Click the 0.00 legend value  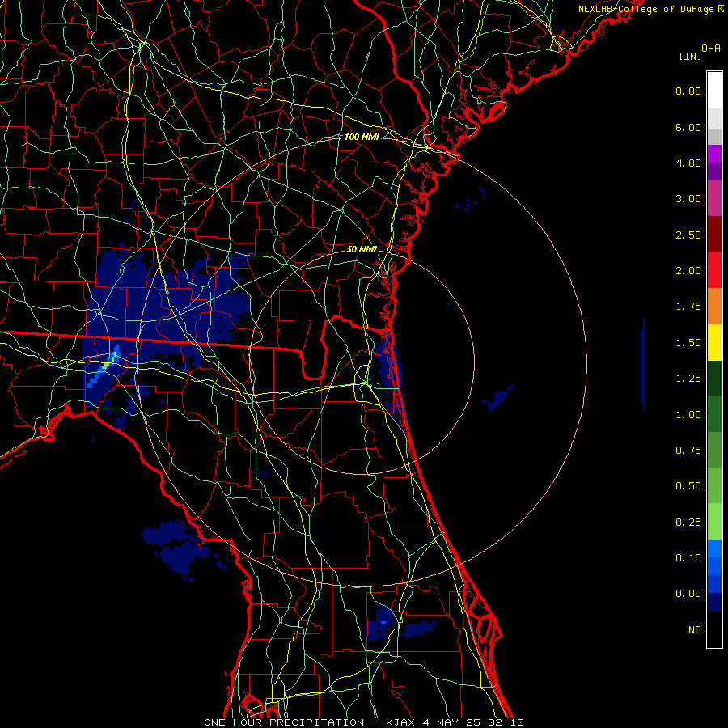(688, 594)
